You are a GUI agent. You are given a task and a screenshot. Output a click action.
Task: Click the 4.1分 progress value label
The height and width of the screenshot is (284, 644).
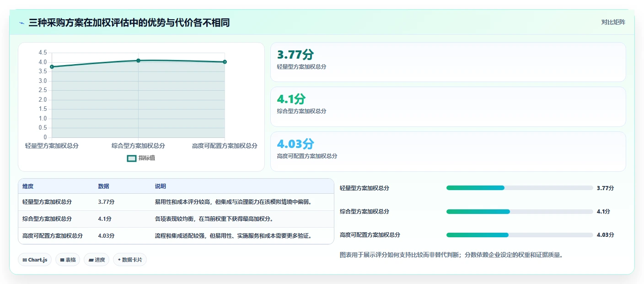point(603,211)
